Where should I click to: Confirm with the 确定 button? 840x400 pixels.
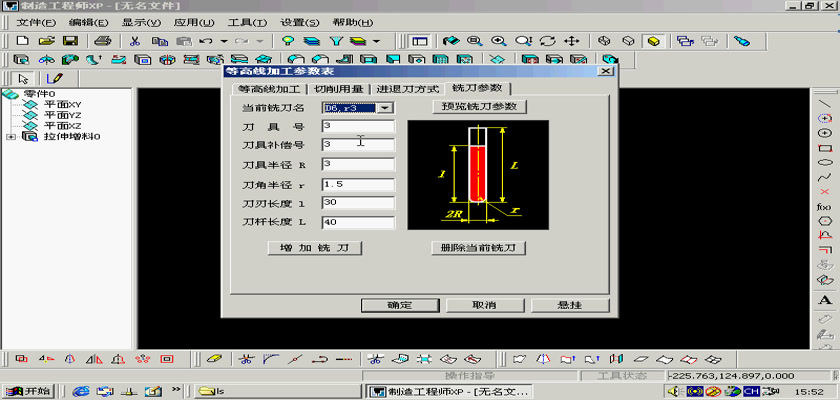point(400,305)
